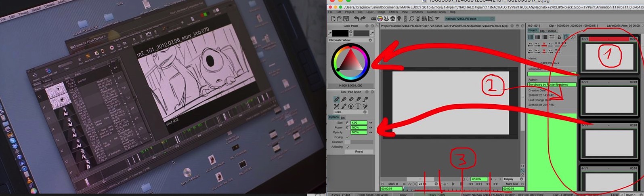Select clip thumbnail 1-1/1
The image size is (644, 196).
610,56
